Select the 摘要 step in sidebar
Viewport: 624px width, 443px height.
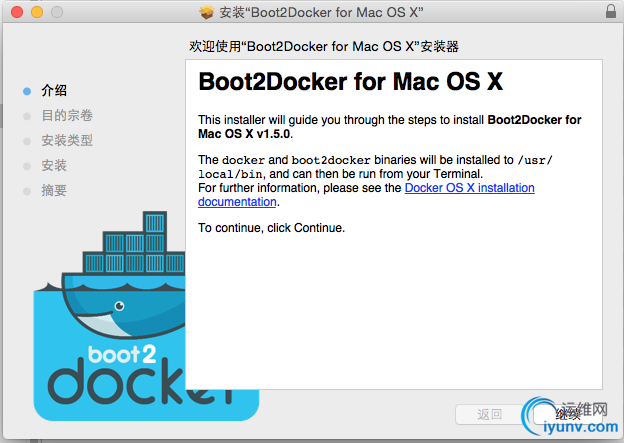click(x=54, y=191)
